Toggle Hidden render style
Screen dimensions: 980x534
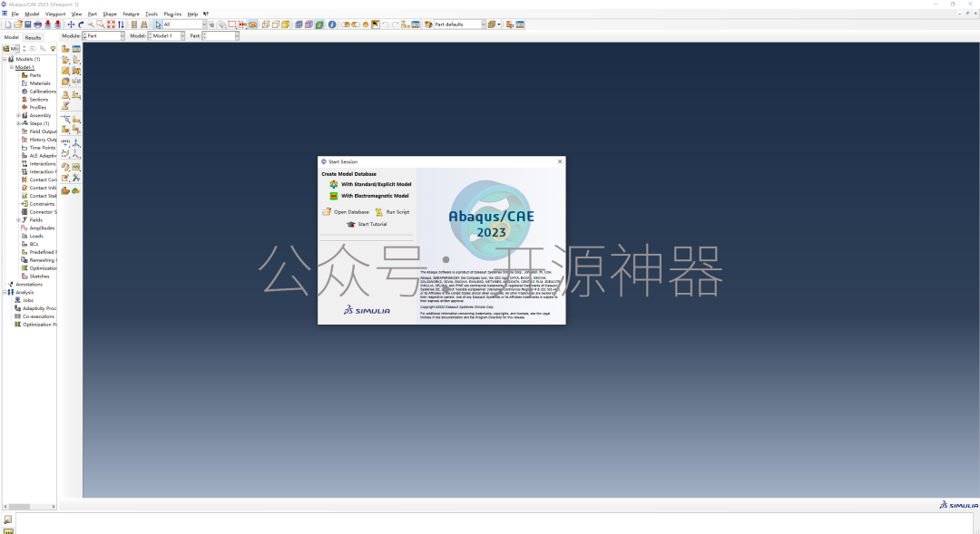click(x=276, y=24)
